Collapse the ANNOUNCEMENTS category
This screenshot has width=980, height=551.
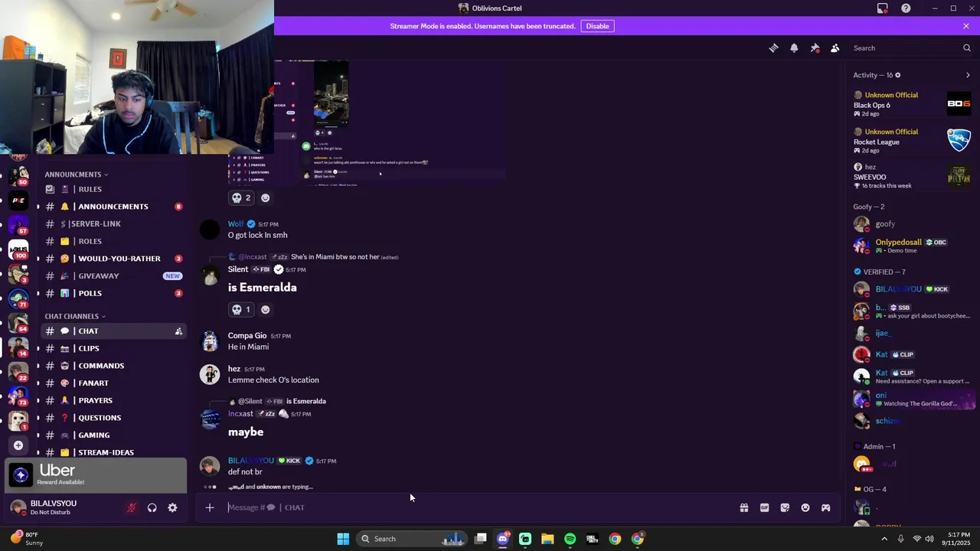point(76,174)
